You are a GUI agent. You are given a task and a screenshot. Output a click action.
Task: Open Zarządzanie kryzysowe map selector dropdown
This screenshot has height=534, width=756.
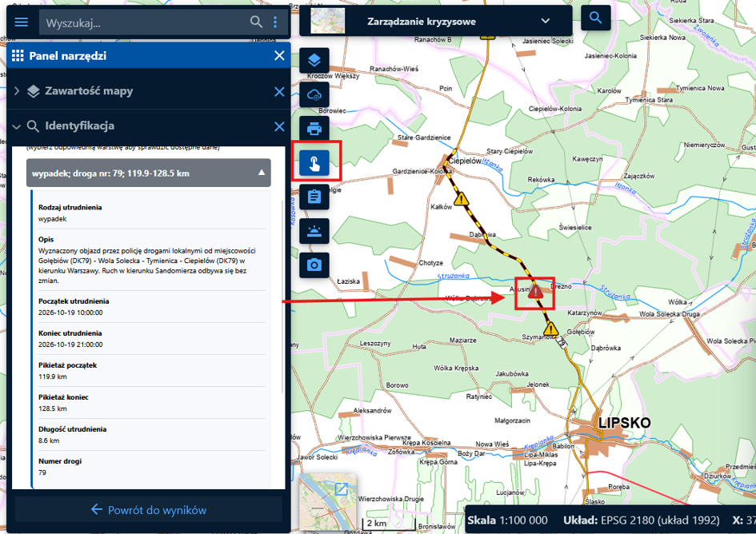[546, 21]
